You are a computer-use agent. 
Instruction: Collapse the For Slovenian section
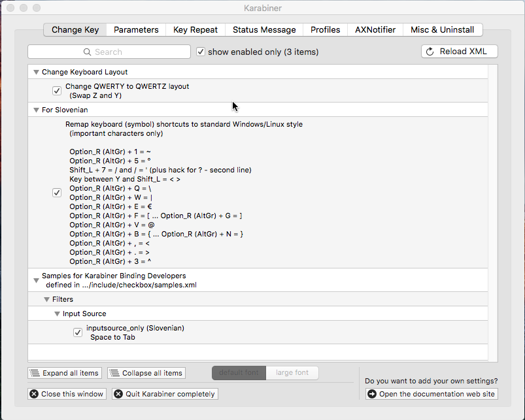click(x=36, y=110)
